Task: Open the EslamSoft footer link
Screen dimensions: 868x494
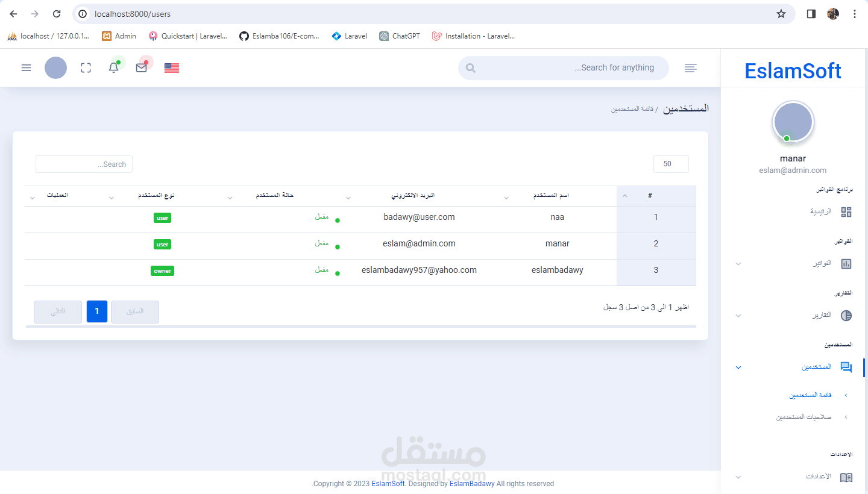Action: 388,484
